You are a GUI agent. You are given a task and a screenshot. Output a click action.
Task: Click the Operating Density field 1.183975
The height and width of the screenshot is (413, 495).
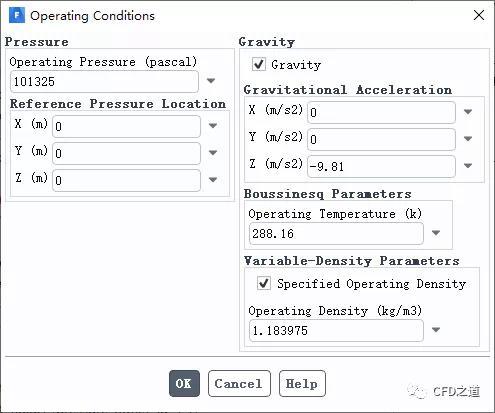click(336, 330)
